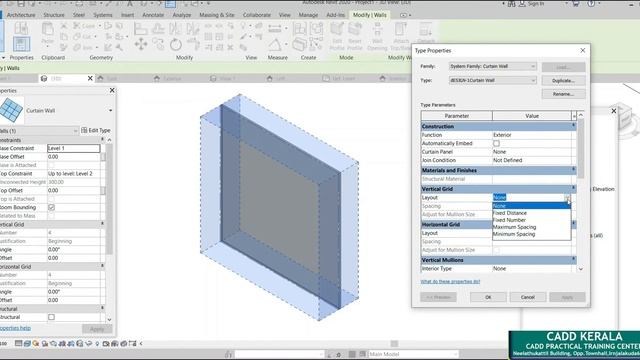Screen dimensions: 640x360
Task: Click the Attach Top/Base tool
Action: [x=401, y=36]
